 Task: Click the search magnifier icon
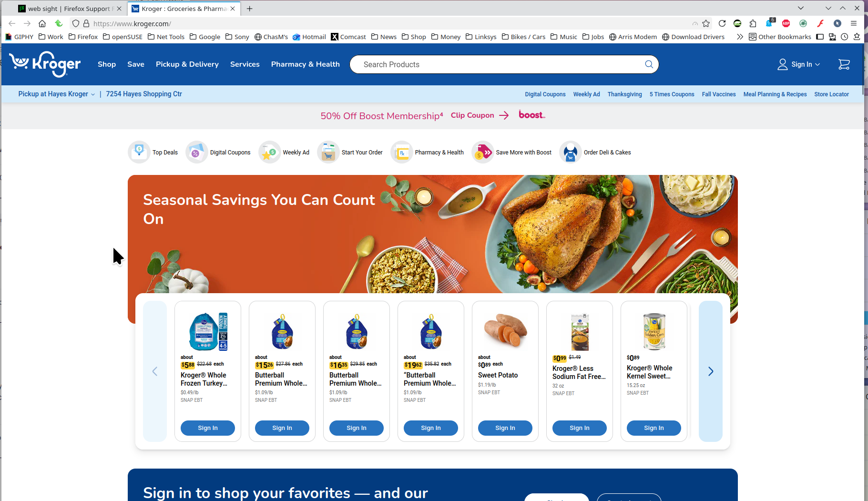pos(649,64)
